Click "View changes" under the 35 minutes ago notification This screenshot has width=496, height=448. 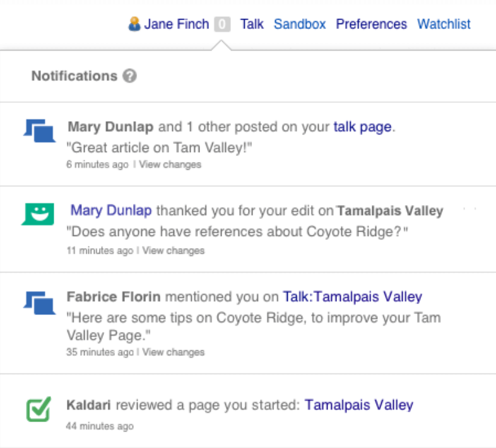(x=174, y=352)
